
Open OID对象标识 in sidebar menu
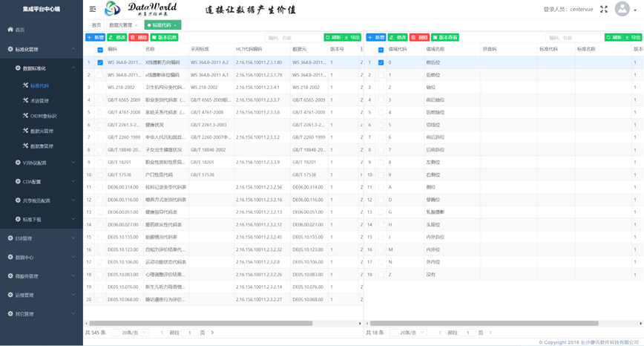pyautogui.click(x=44, y=116)
